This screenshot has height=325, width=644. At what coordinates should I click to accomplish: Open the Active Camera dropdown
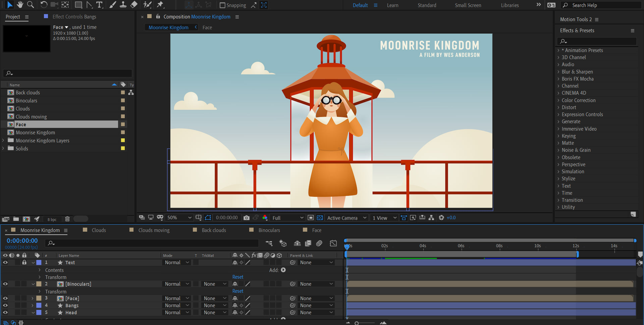tap(347, 218)
